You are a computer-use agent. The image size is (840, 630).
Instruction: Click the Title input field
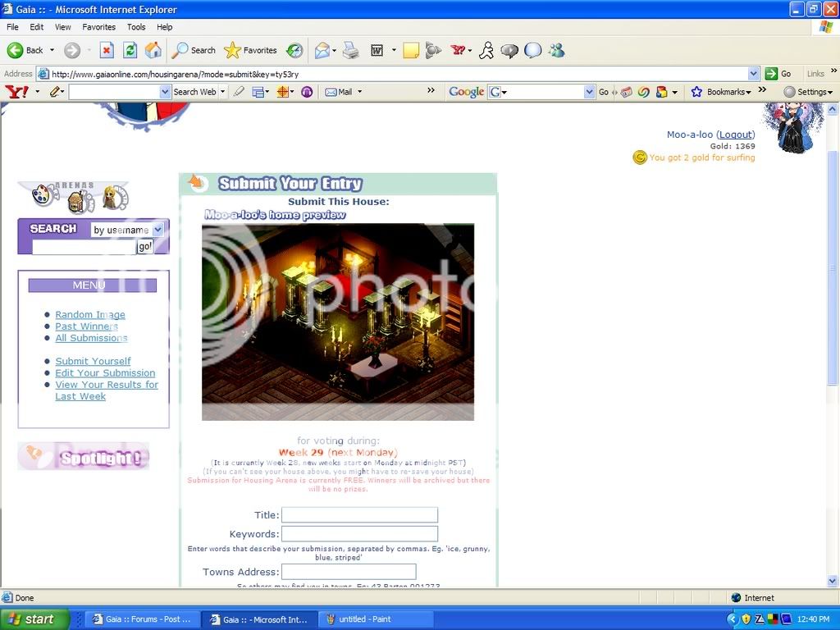tap(359, 515)
